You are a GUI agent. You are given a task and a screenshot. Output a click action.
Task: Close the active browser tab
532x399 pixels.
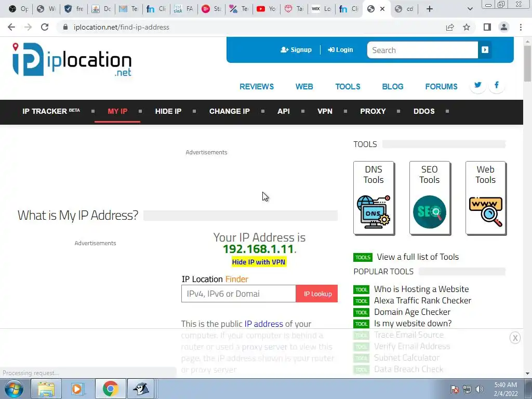click(382, 9)
